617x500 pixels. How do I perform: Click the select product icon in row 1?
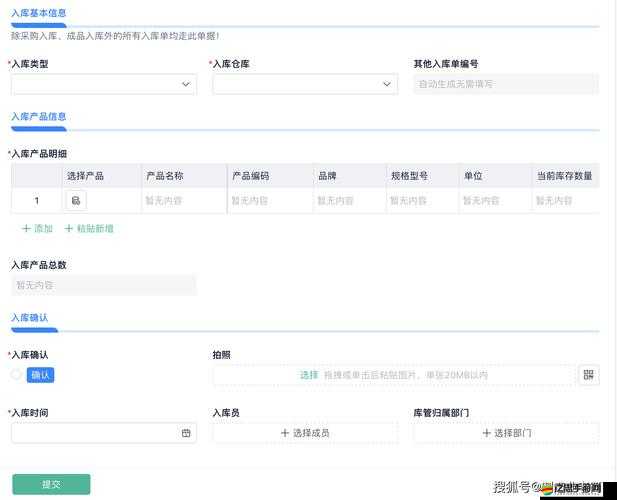coord(76,201)
